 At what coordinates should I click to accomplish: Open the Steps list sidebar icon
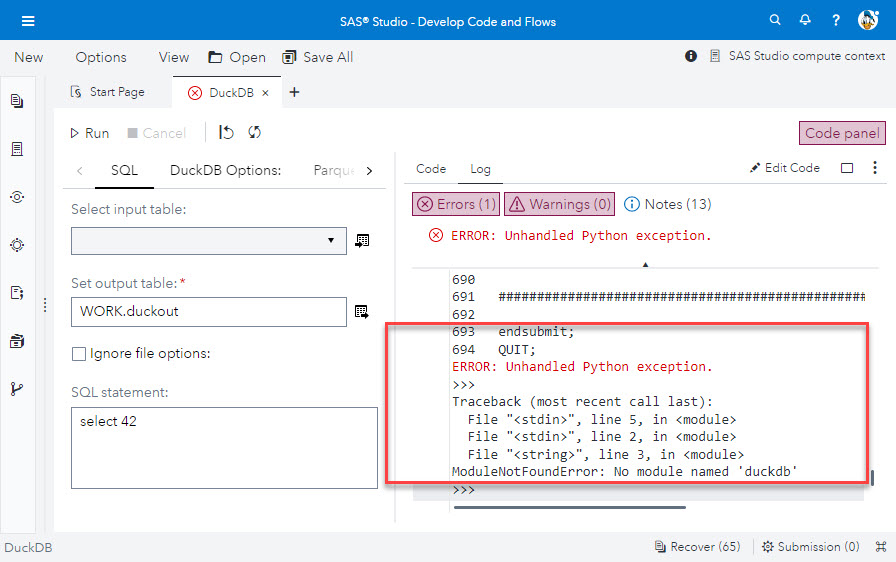17,149
